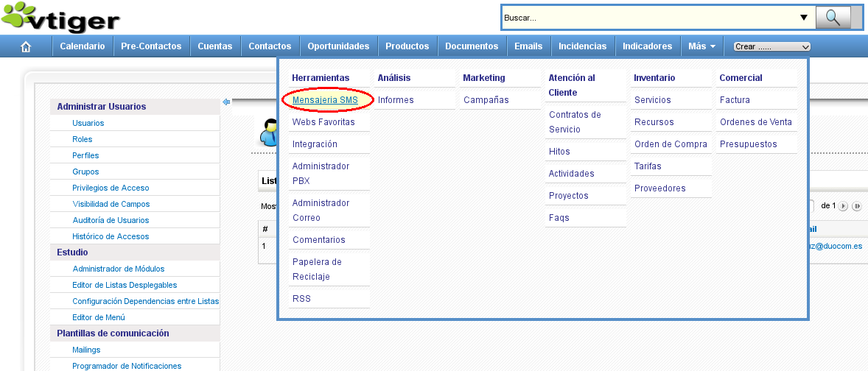Viewport: 868px width, 371px height.
Task: Collapse the sidebar with the blue arrow
Action: pos(226,102)
